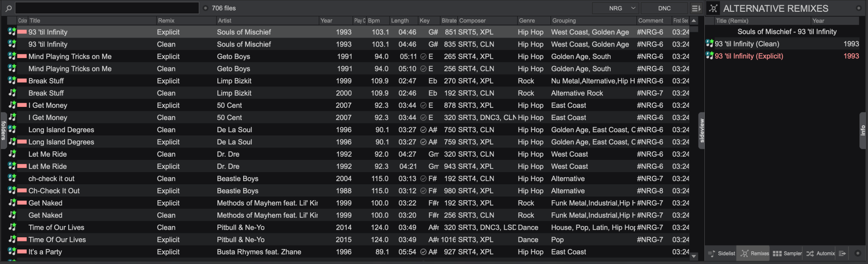Click the Grouping column header
Viewport: 868px width, 264px height.
594,20
